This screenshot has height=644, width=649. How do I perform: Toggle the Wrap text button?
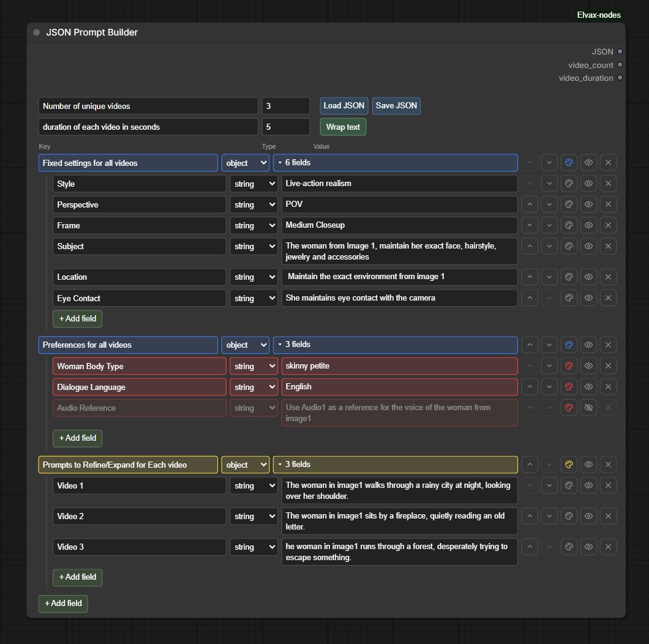(x=343, y=127)
